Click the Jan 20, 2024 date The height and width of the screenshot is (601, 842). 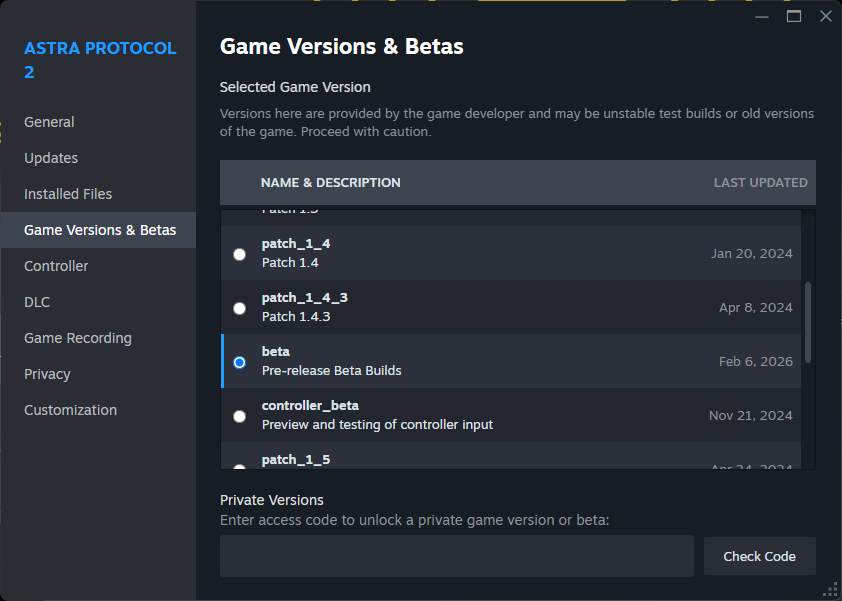(752, 254)
